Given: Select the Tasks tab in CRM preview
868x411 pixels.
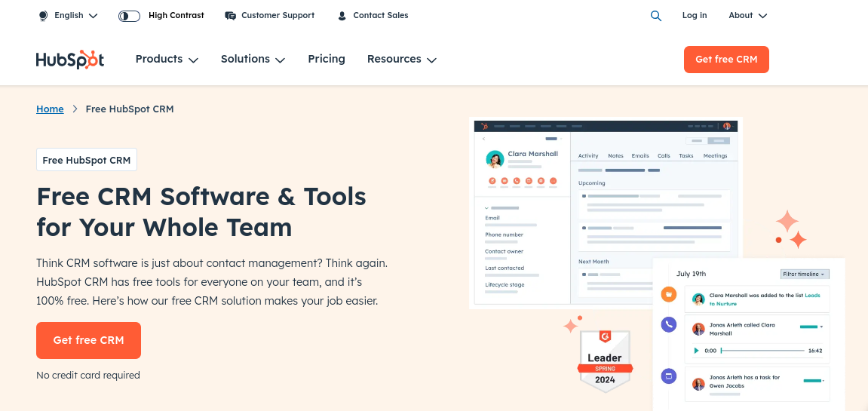Looking at the screenshot, I should (x=686, y=155).
